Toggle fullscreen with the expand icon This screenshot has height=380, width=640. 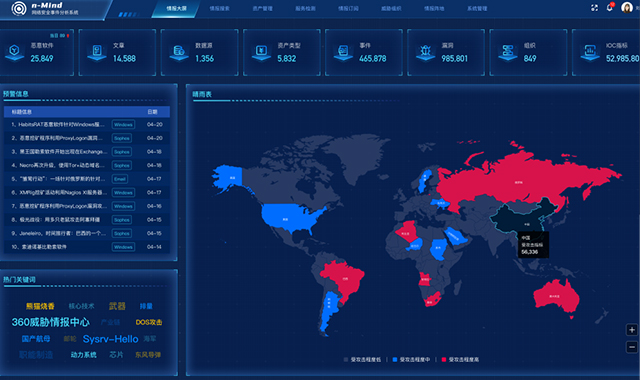click(594, 8)
